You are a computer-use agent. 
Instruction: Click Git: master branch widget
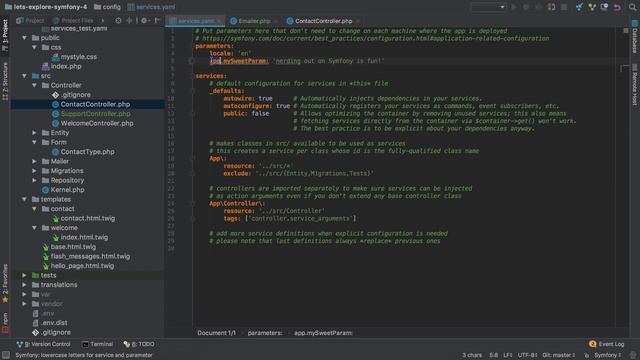[558, 355]
